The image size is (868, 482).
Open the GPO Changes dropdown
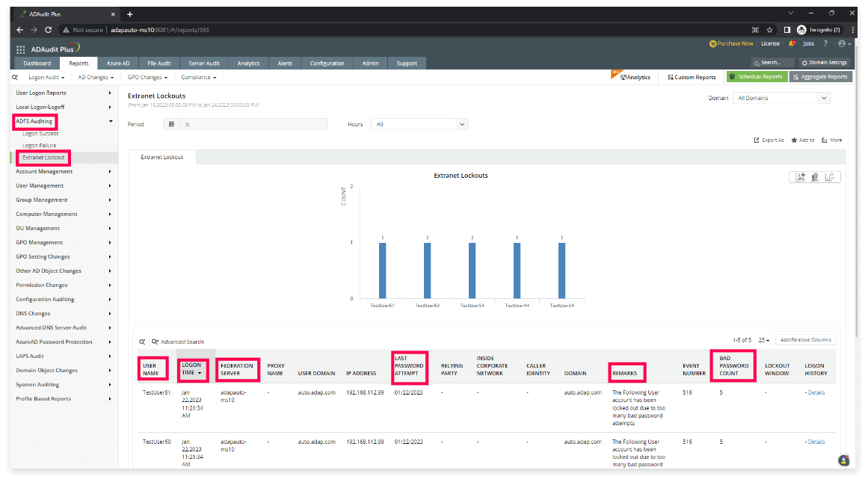pyautogui.click(x=147, y=78)
